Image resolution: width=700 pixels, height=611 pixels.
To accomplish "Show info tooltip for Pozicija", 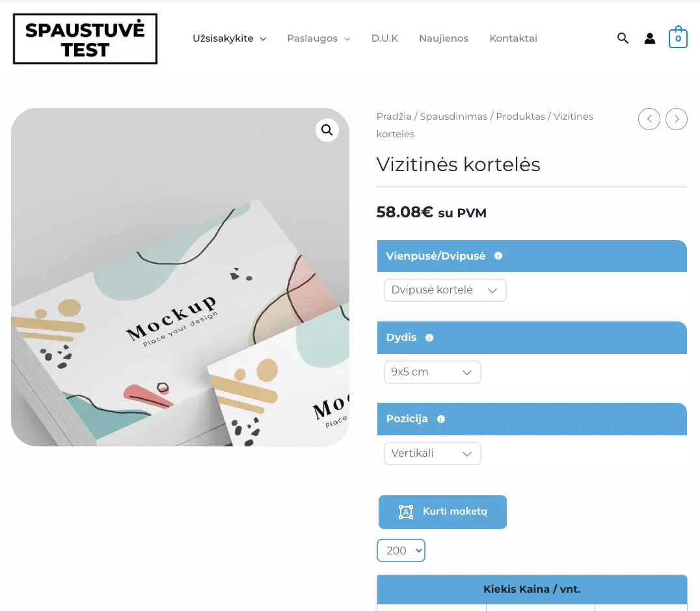I will click(x=441, y=419).
